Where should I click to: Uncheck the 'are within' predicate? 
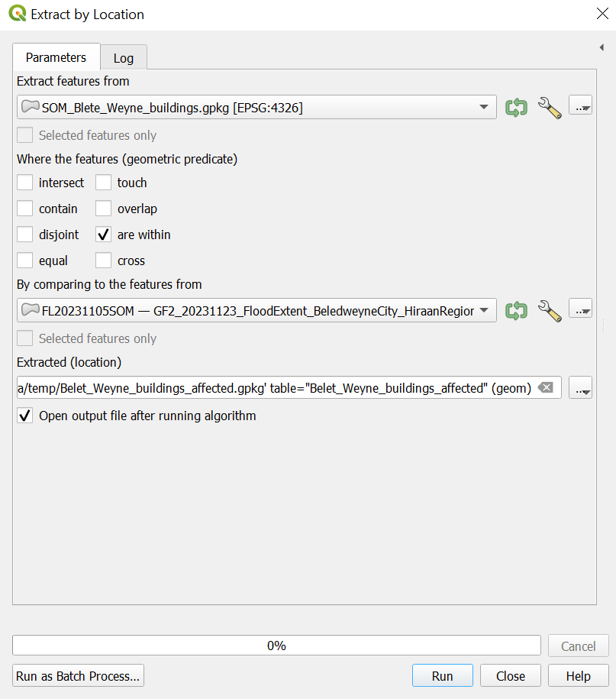pos(104,235)
